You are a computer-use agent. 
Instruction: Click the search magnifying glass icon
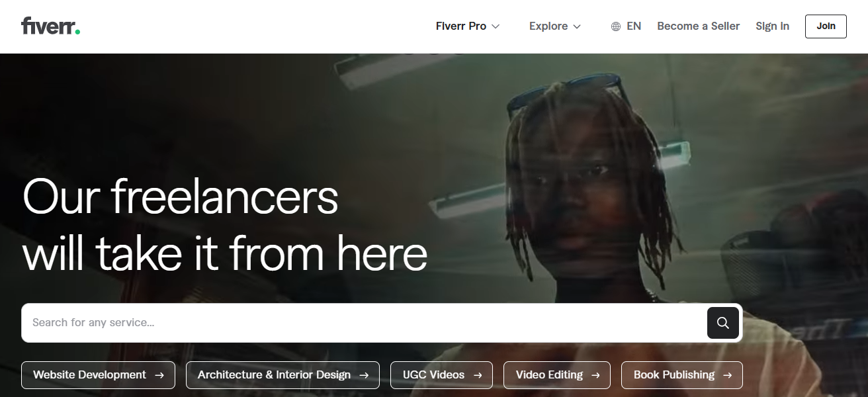722,323
